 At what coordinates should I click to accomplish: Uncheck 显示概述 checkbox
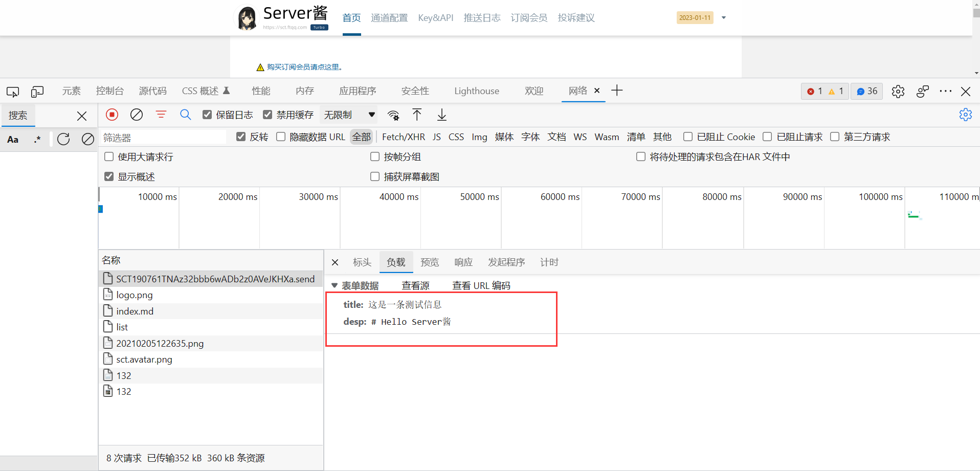(x=109, y=176)
